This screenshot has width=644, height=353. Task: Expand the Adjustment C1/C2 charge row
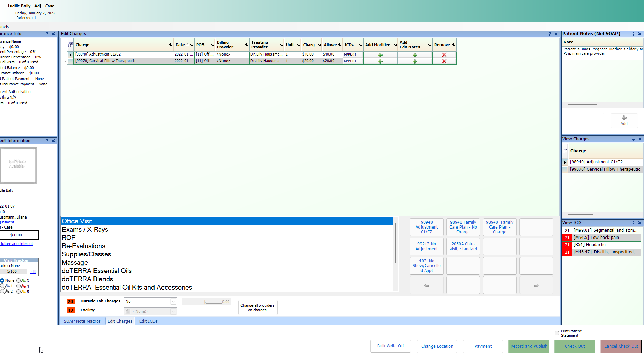70,54
